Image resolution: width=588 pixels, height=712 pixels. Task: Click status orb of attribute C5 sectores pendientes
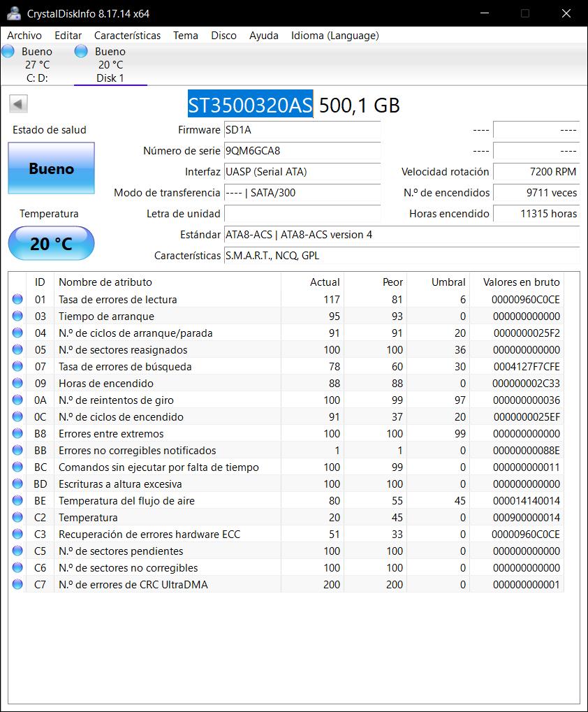pos(17,551)
